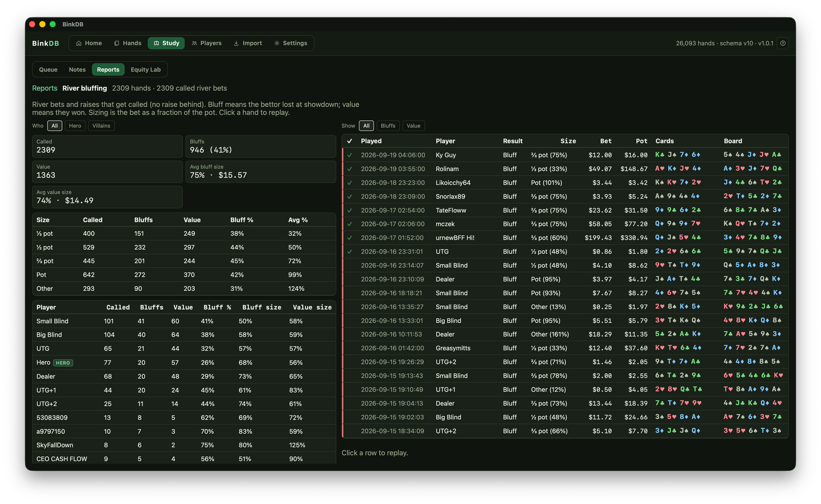This screenshot has width=821, height=504.
Task: Switch to the Players section
Action: (x=207, y=44)
